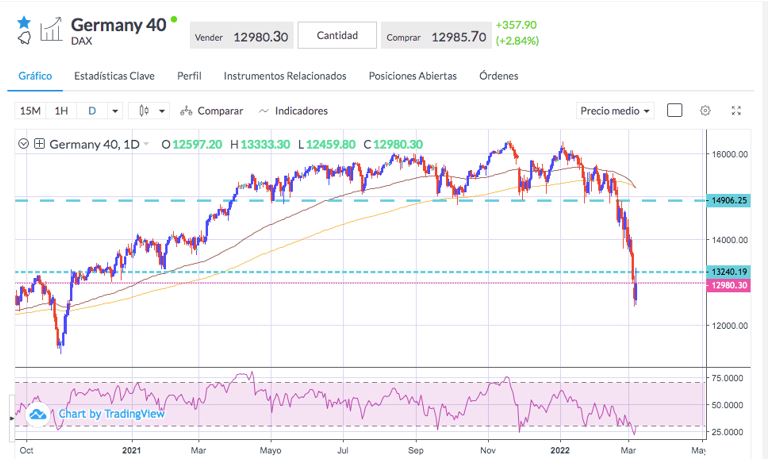Image resolution: width=770 pixels, height=468 pixels.
Task: Open chart style dropdown arrow
Action: pyautogui.click(x=162, y=111)
